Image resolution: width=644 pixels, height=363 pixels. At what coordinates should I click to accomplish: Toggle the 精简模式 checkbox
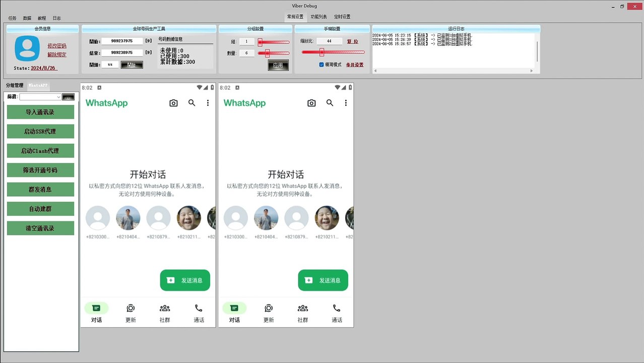(321, 65)
